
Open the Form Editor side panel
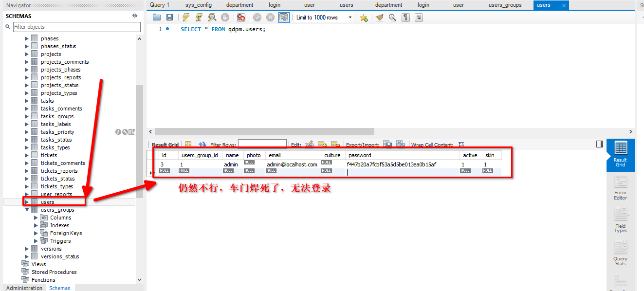point(620,188)
